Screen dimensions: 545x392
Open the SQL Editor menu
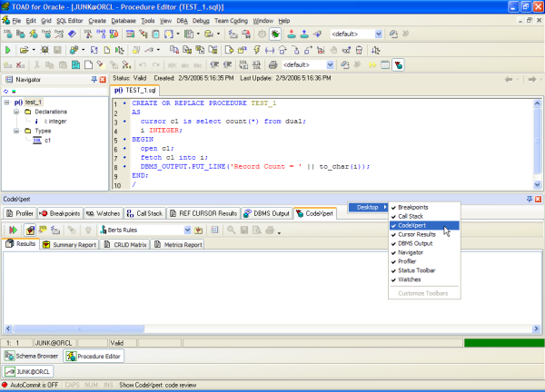(70, 21)
